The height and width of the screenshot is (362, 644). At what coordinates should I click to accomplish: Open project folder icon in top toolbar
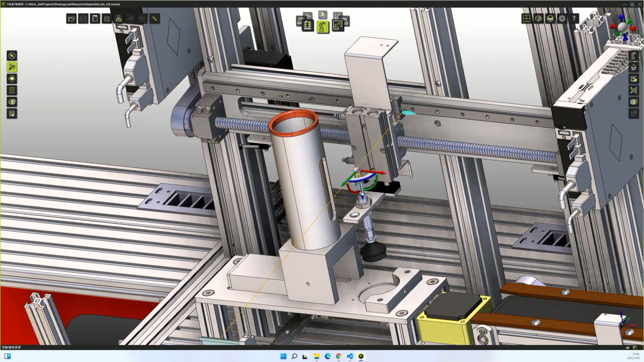click(x=71, y=19)
